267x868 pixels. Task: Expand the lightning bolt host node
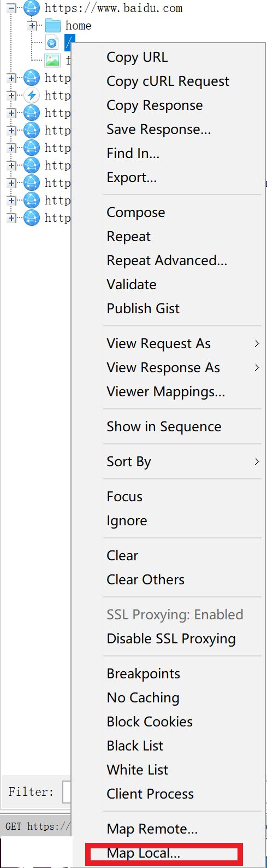point(11,95)
